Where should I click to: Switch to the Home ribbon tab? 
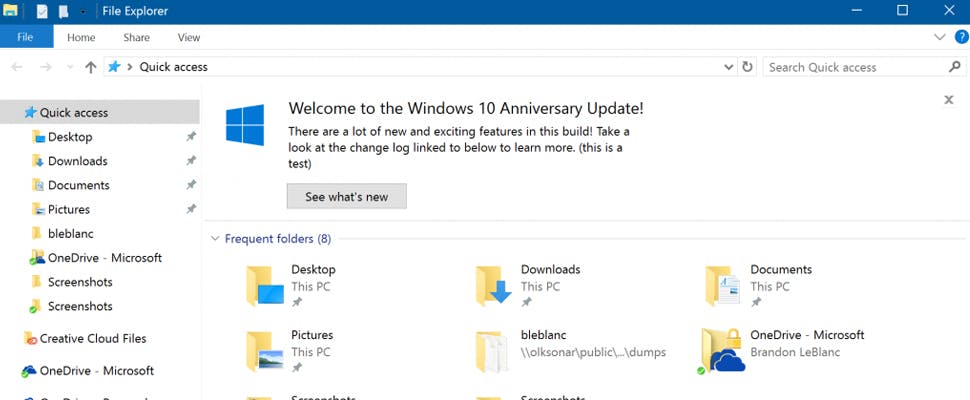point(81,37)
